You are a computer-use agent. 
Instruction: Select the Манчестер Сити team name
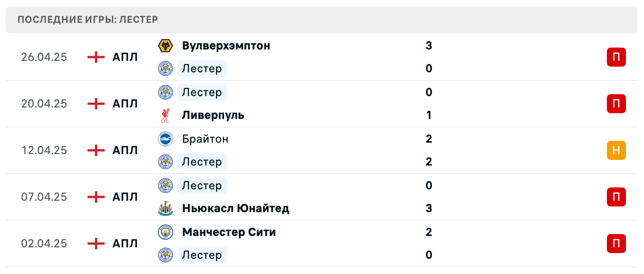click(x=228, y=232)
